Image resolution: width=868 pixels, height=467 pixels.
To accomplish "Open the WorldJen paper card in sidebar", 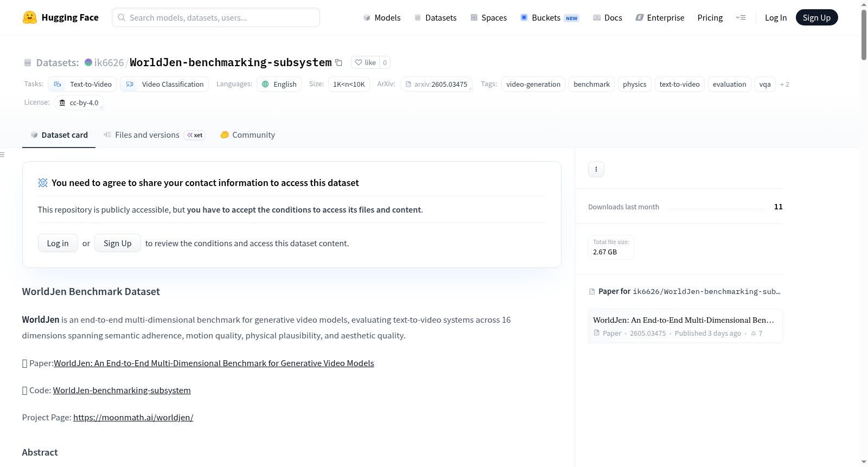I will pyautogui.click(x=685, y=326).
